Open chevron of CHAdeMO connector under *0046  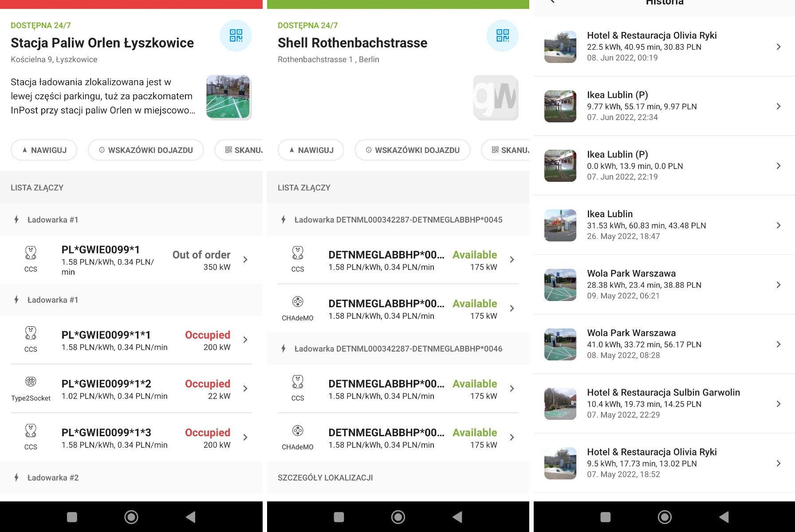click(512, 437)
